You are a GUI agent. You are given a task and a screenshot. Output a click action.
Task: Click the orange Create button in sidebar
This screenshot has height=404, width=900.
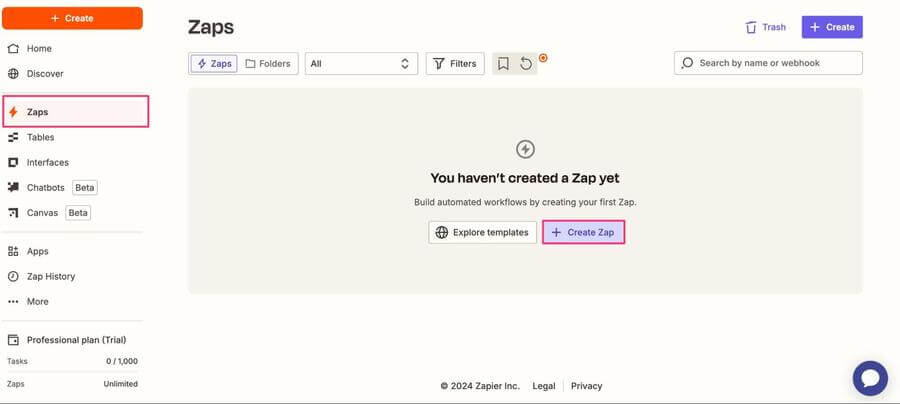(x=72, y=18)
